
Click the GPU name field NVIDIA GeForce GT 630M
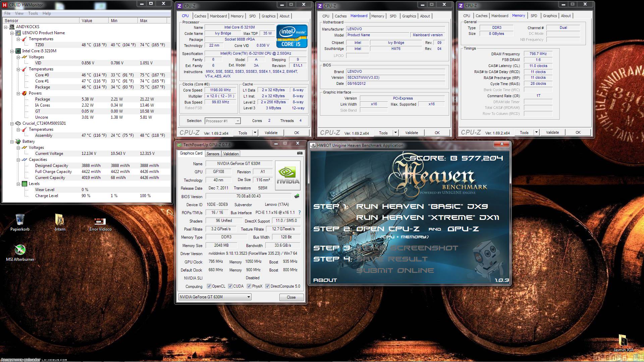(x=238, y=164)
